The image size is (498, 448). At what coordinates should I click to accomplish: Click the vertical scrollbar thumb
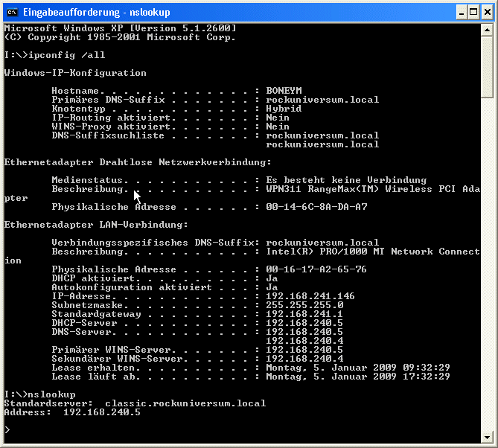pos(488,67)
